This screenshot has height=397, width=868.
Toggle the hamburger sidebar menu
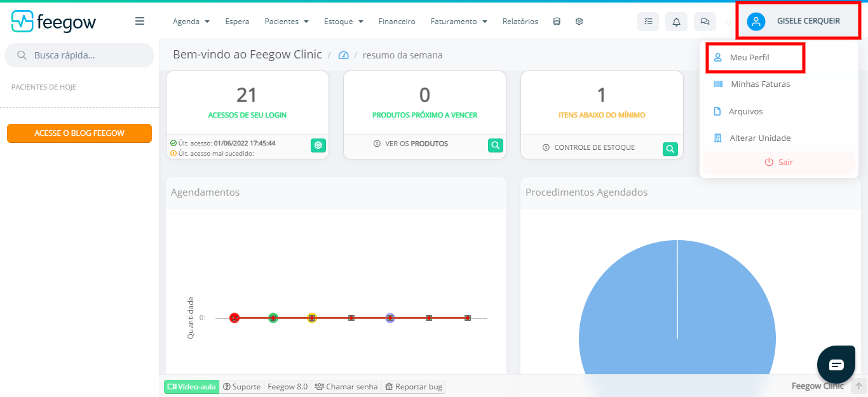[x=140, y=21]
